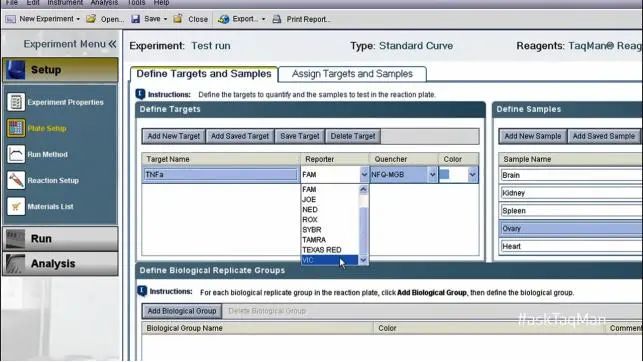Choose VIC from the reporter list
Viewport: 643px width, 362px height.
click(330, 260)
